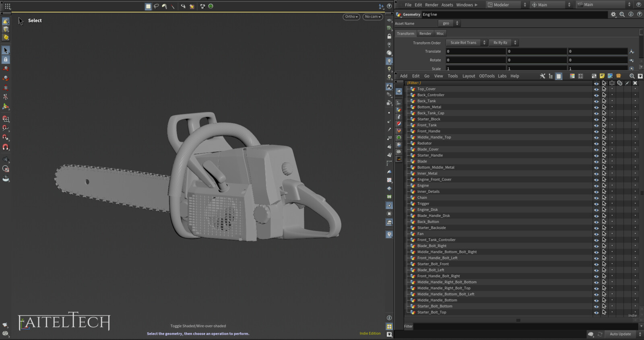Screen dimensions: 644x340
Task: Show node info with the circled i icon
Action: (x=631, y=14)
